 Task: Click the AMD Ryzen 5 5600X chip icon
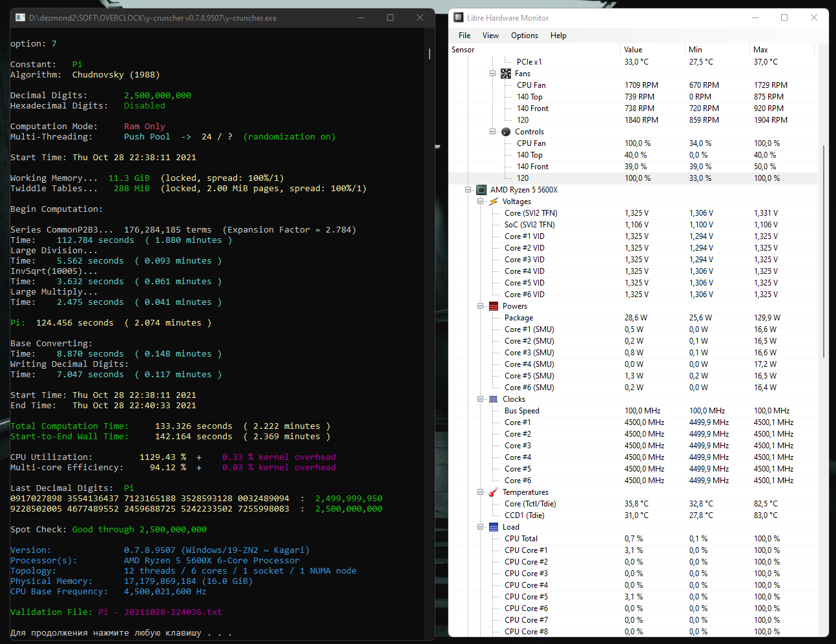(481, 190)
